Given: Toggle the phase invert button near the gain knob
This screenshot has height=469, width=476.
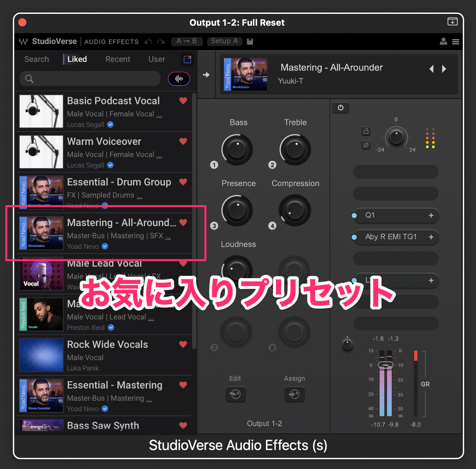Looking at the screenshot, I should pyautogui.click(x=366, y=145).
